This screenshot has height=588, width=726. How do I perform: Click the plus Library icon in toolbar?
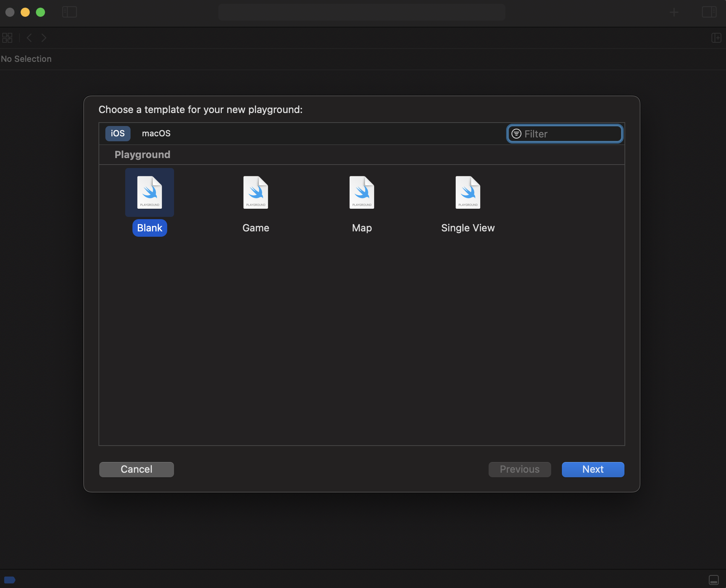tap(674, 12)
